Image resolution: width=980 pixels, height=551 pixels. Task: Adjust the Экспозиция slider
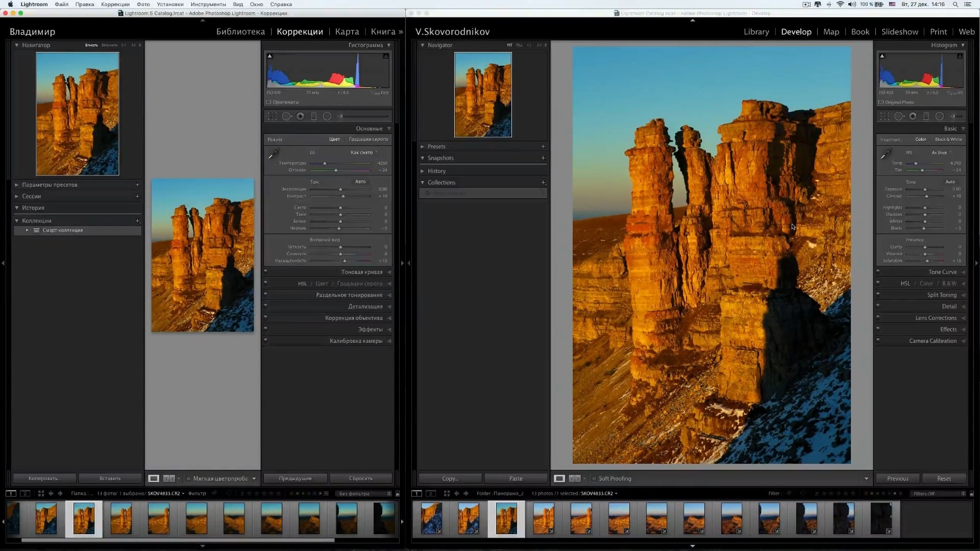click(x=340, y=189)
